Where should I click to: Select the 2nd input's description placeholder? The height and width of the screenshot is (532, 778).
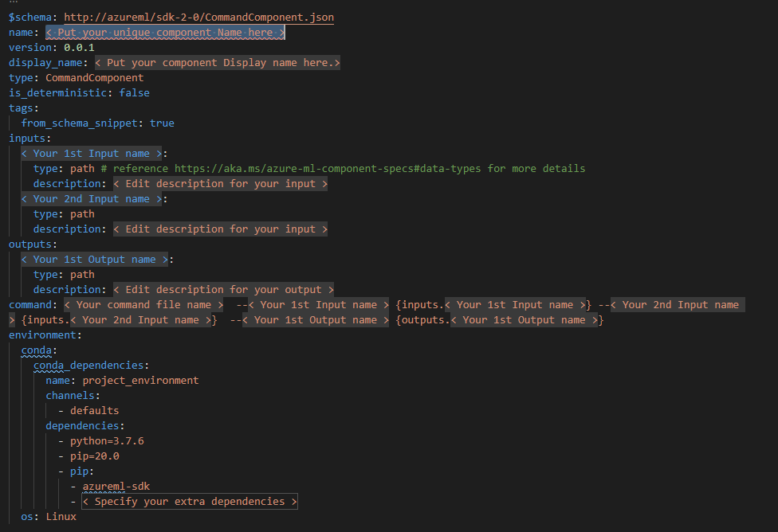pos(220,229)
